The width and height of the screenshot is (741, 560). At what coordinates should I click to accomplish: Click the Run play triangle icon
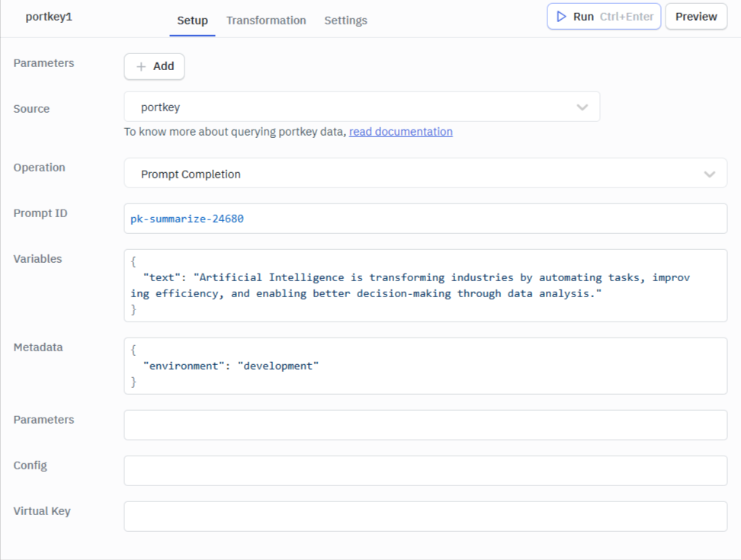(x=561, y=17)
